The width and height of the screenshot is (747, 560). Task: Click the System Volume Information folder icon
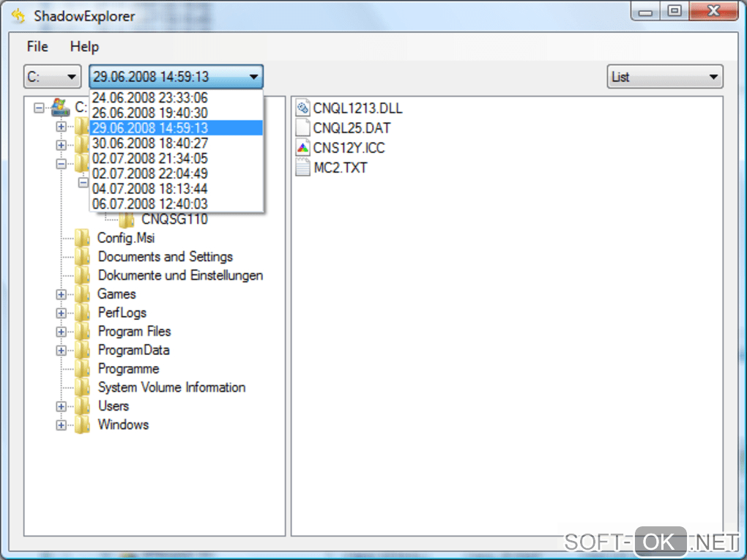click(83, 387)
